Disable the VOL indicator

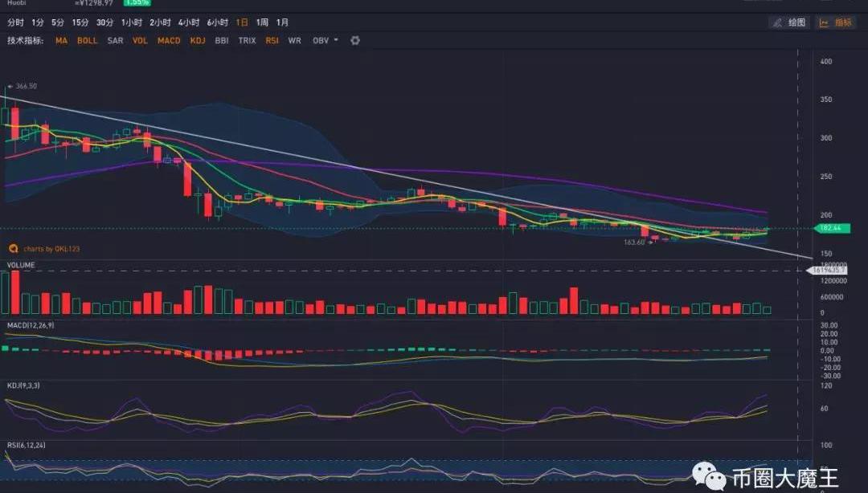point(140,40)
